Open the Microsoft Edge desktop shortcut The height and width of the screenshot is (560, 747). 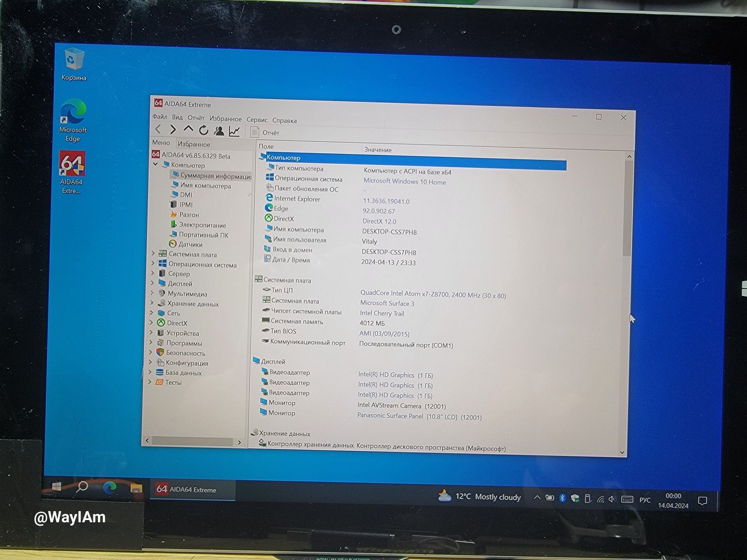click(x=73, y=120)
